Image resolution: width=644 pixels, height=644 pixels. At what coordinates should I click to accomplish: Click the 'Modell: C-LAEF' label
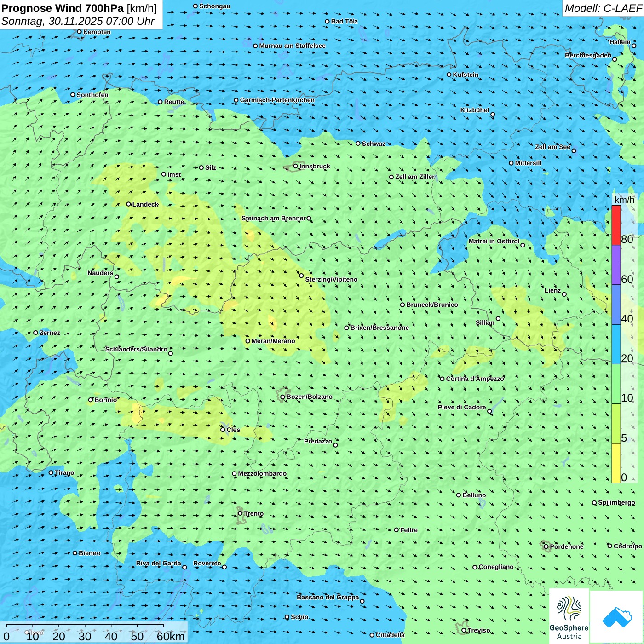click(603, 8)
